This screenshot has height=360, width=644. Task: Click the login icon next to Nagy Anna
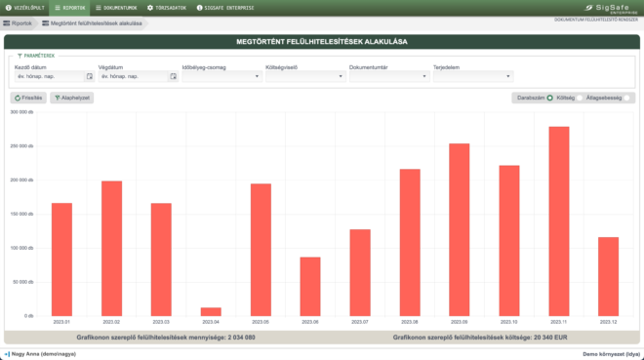[7, 354]
